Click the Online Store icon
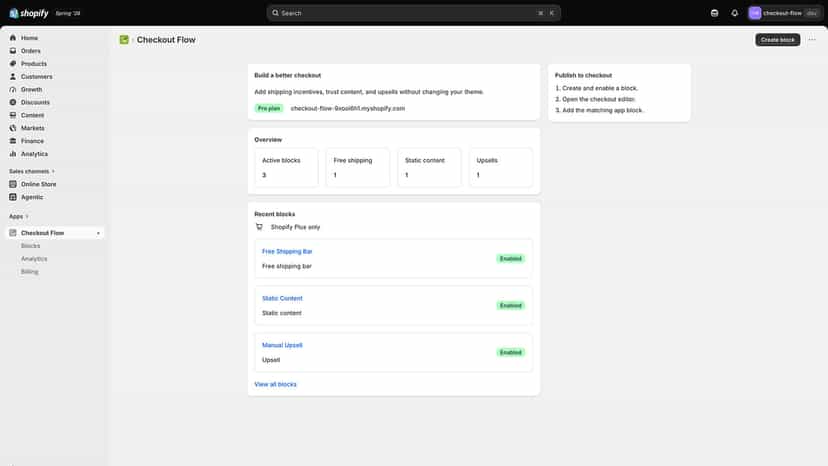Image resolution: width=828 pixels, height=466 pixels. (13, 184)
